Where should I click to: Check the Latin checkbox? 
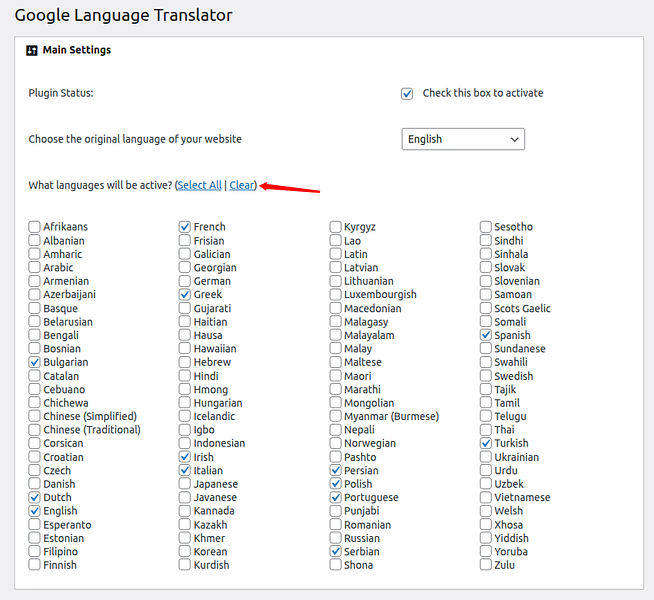(335, 254)
